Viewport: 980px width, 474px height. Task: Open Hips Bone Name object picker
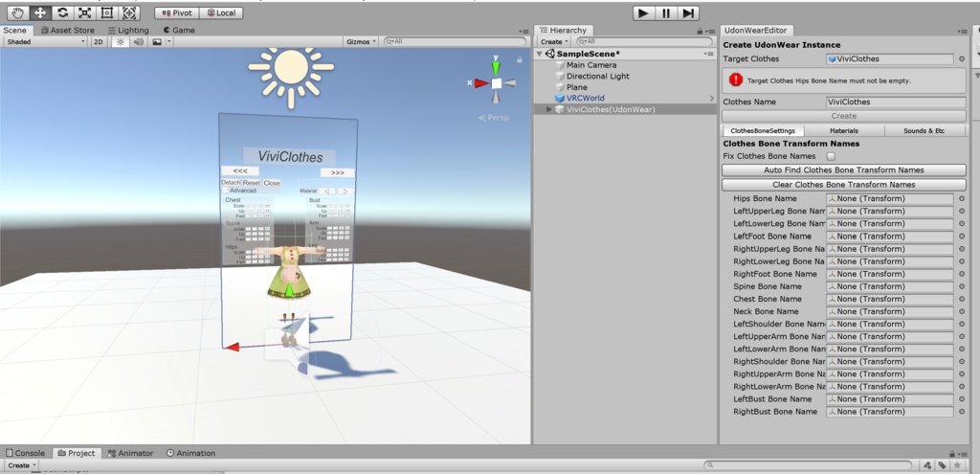[962, 198]
